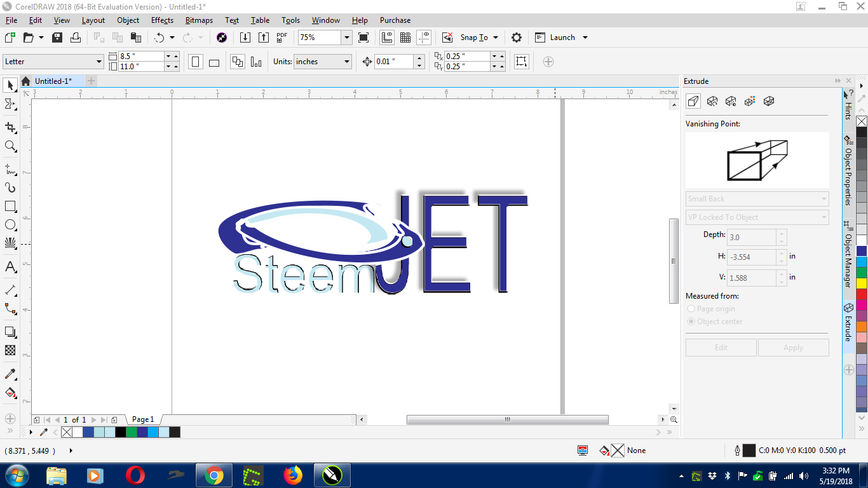Select the Crop tool

pyautogui.click(x=10, y=128)
